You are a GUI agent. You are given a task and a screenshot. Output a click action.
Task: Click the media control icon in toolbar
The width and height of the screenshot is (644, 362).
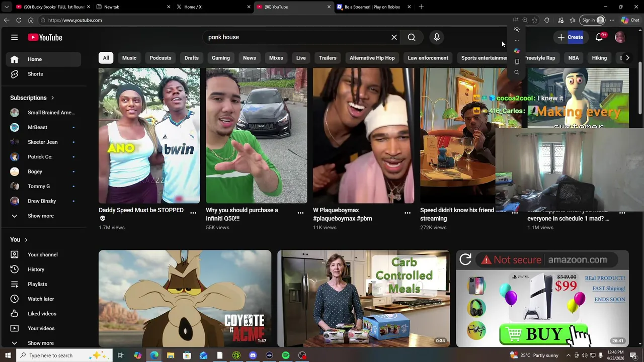click(560, 20)
